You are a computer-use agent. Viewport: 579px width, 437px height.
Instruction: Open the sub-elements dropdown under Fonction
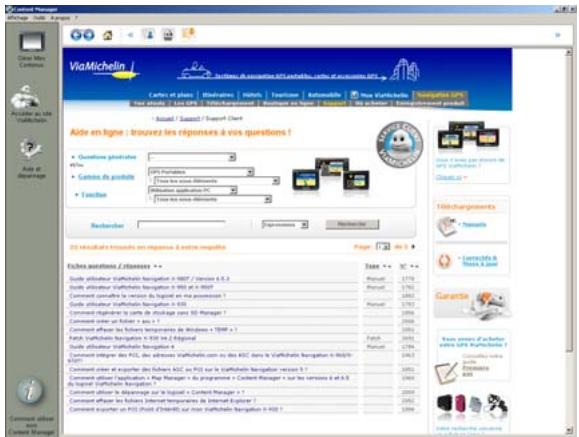(213, 199)
